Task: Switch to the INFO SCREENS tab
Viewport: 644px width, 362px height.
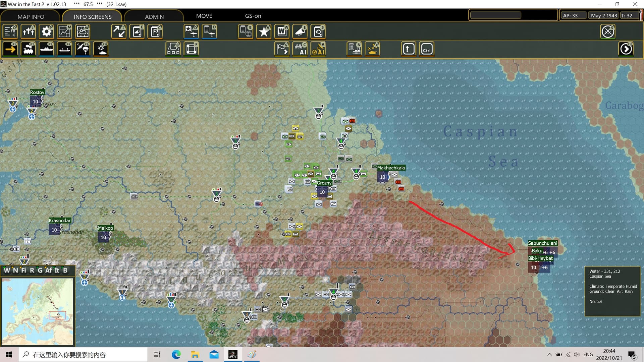Action: 93,16
